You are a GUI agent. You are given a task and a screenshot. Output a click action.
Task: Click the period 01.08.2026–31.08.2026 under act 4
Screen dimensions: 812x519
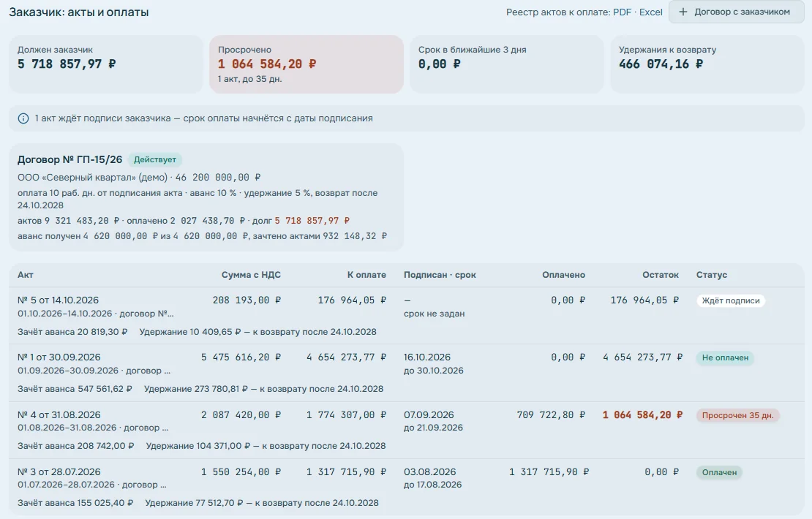click(x=67, y=428)
